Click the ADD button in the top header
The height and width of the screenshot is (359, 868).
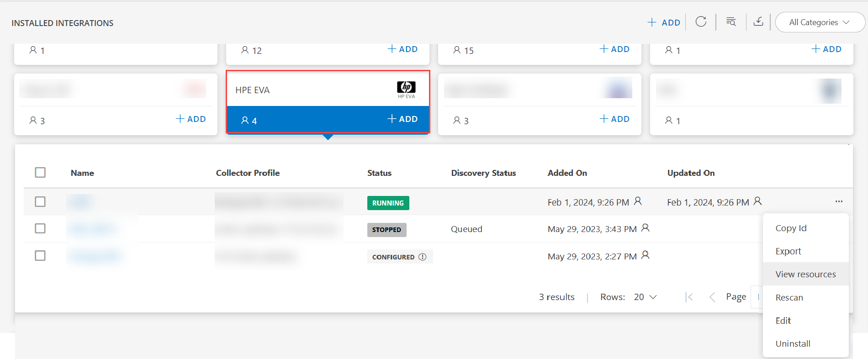[x=664, y=22]
